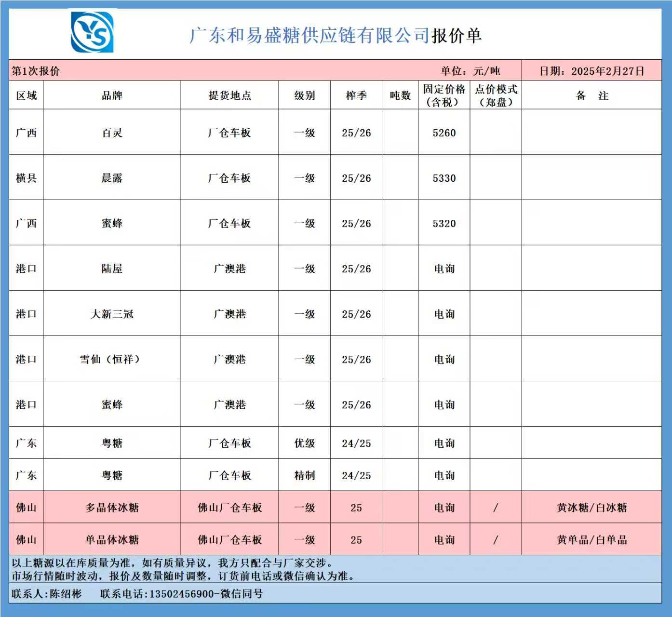Select the 大新三冠 brand cell
The height and width of the screenshot is (617, 672).
pos(112,314)
